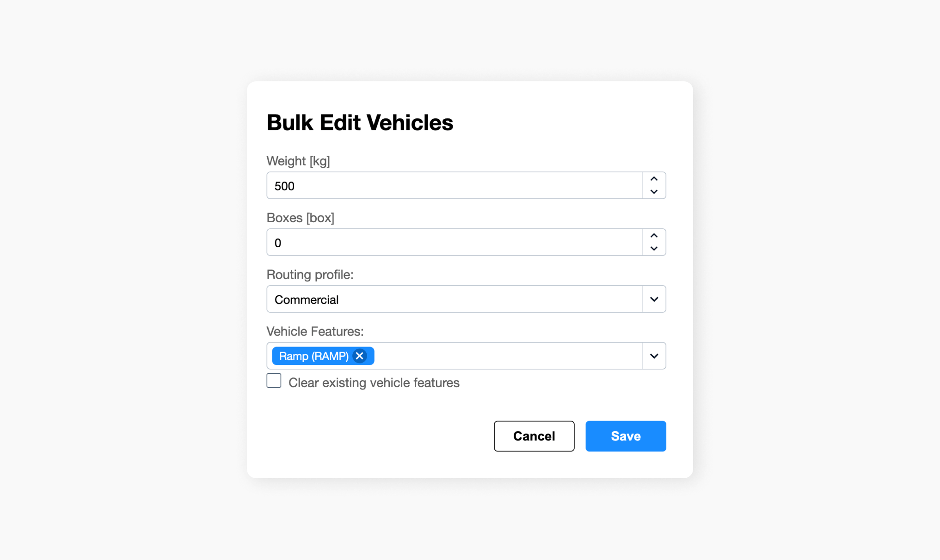Viewport: 940px width, 560px height.
Task: Click the Weight increment arrow
Action: (x=653, y=178)
